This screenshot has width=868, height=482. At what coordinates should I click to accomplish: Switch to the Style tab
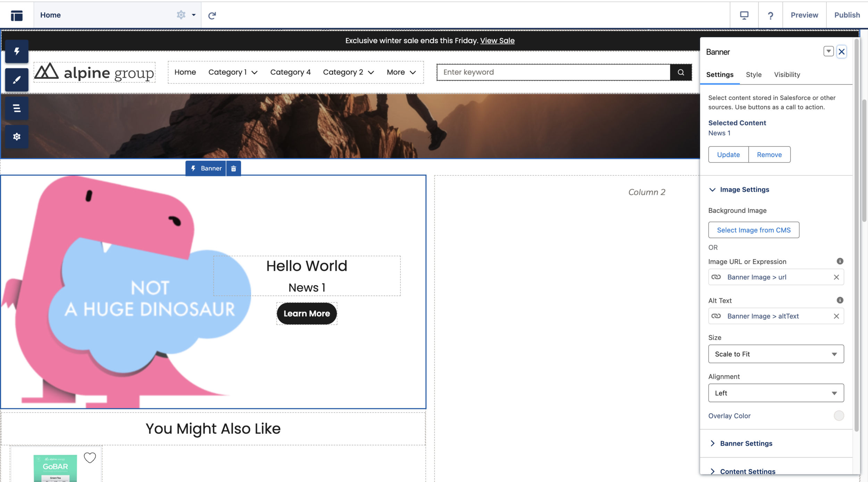753,75
